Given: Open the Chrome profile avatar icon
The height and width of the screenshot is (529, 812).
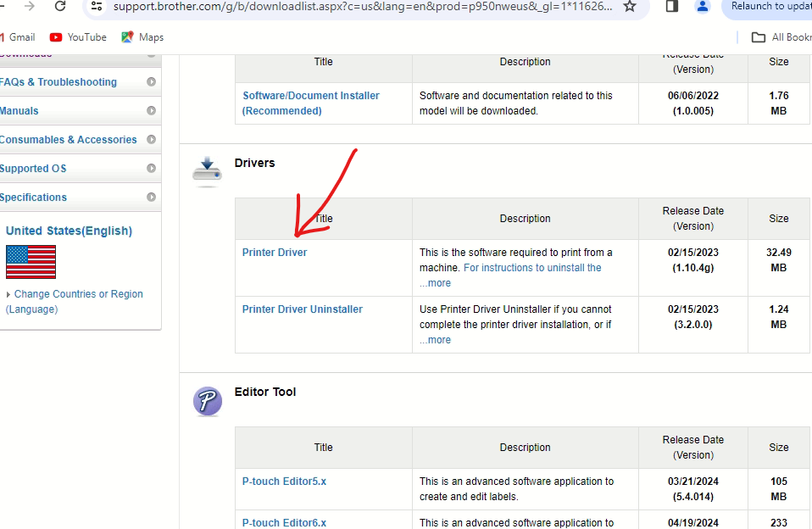Looking at the screenshot, I should click(x=702, y=6).
